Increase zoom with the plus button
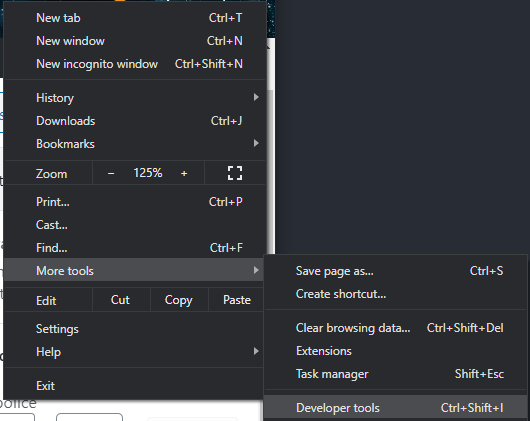 (x=184, y=173)
